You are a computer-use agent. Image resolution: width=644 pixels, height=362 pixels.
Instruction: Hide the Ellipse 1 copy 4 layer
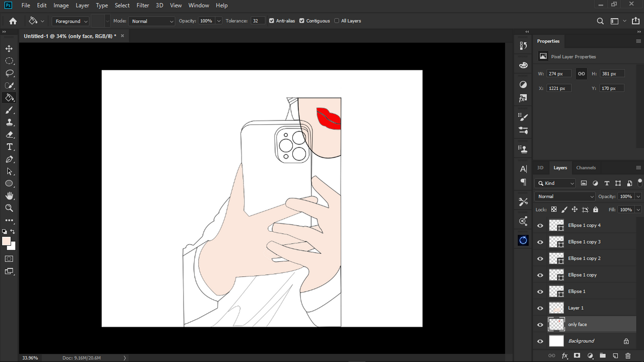(x=540, y=226)
